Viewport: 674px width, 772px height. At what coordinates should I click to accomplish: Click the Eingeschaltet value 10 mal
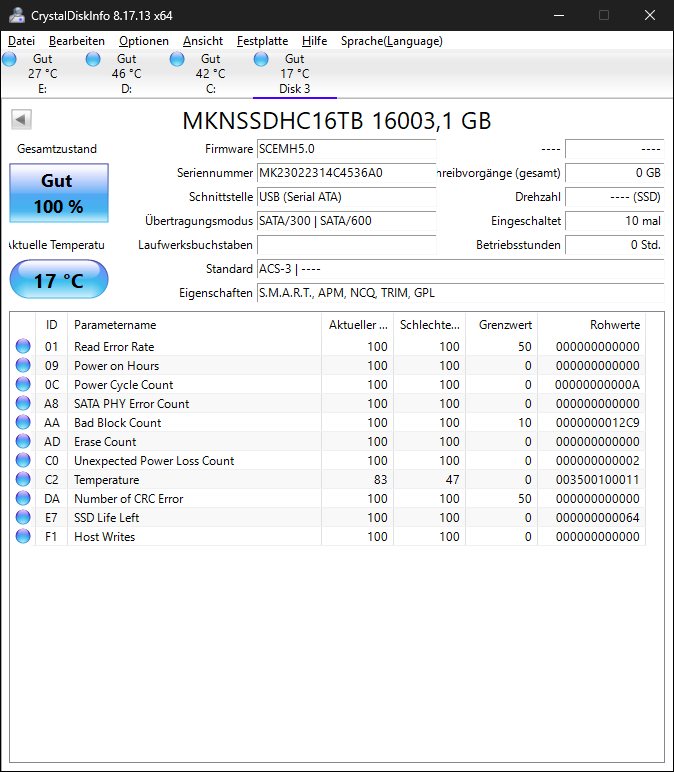614,221
